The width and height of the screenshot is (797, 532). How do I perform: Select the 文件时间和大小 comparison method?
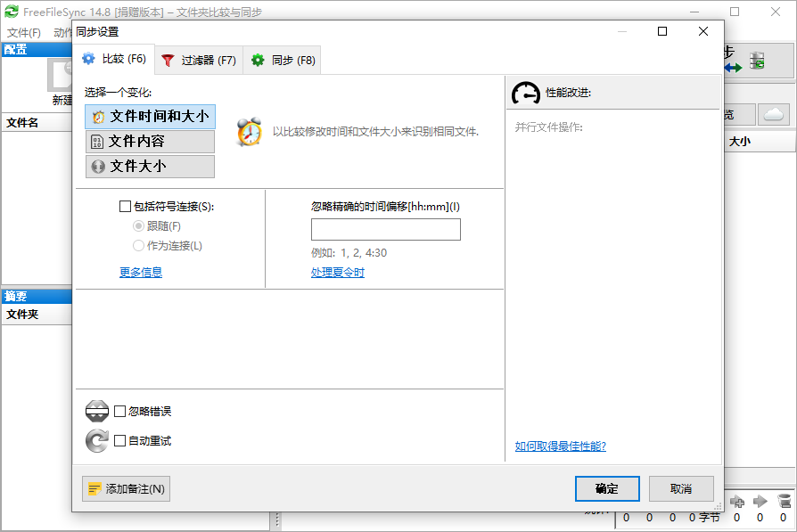(x=150, y=116)
